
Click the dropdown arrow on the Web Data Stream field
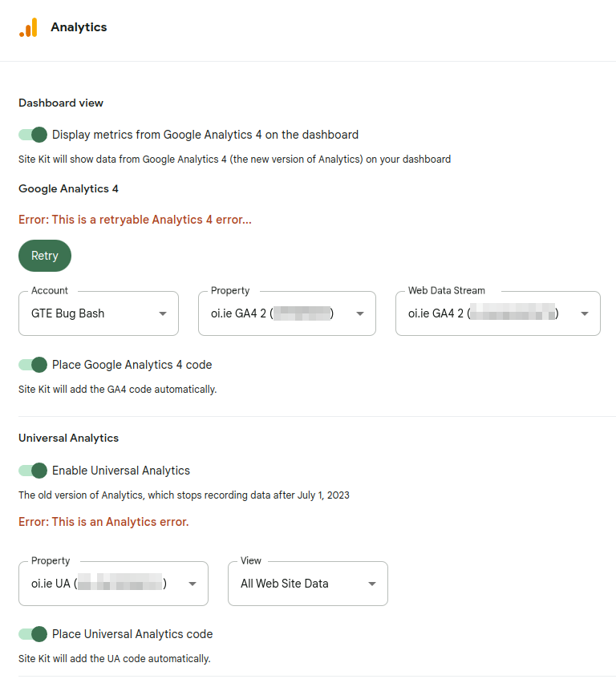pyautogui.click(x=585, y=313)
